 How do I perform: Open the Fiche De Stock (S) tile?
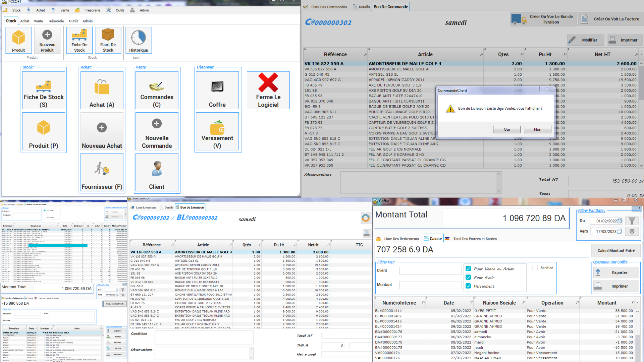pyautogui.click(x=44, y=90)
